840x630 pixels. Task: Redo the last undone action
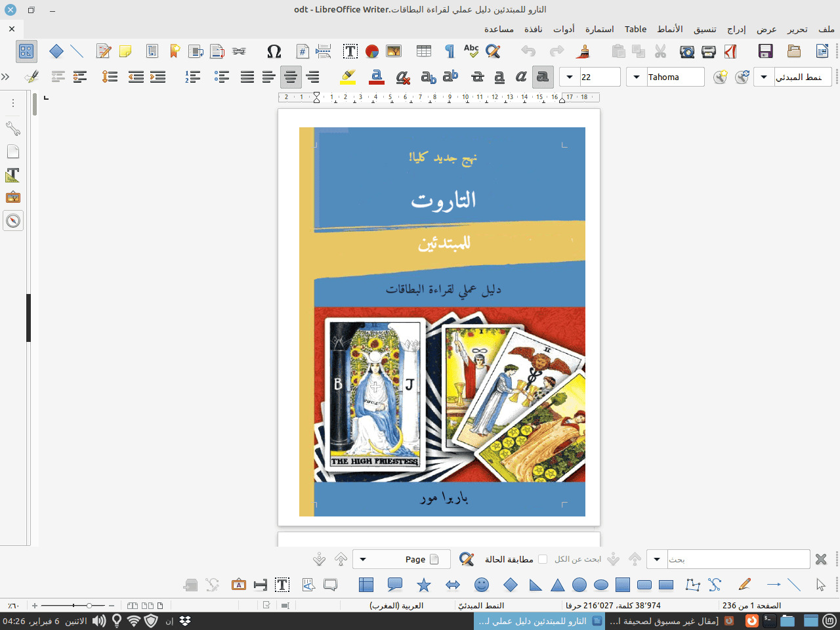point(557,51)
